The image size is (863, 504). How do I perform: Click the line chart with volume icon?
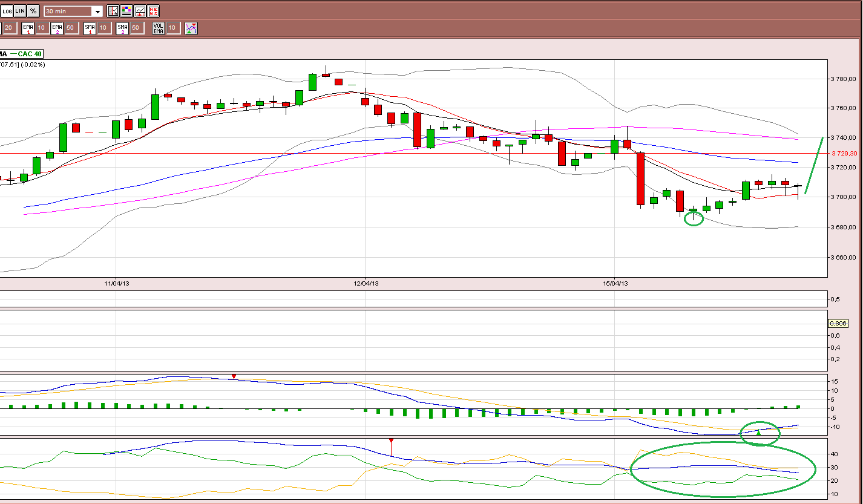(140, 11)
